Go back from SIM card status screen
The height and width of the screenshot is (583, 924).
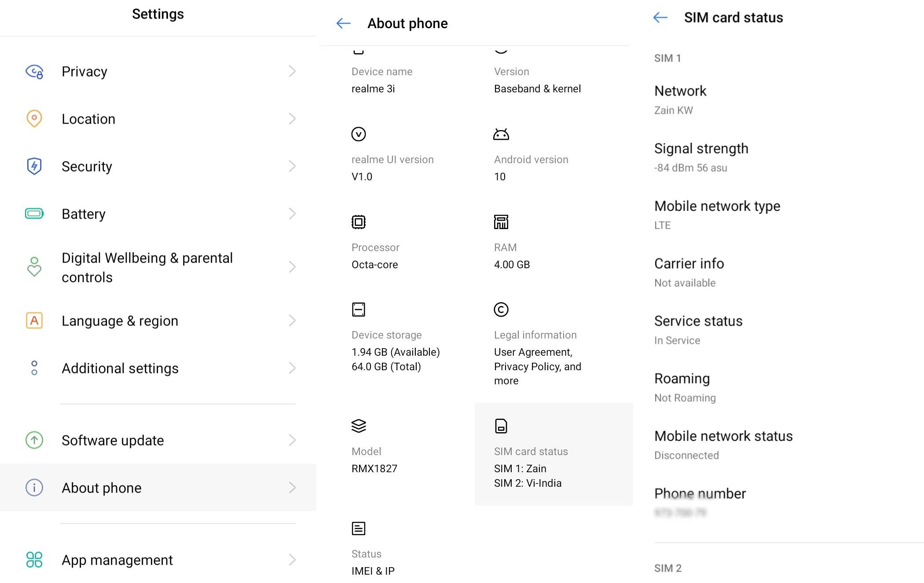click(x=660, y=18)
